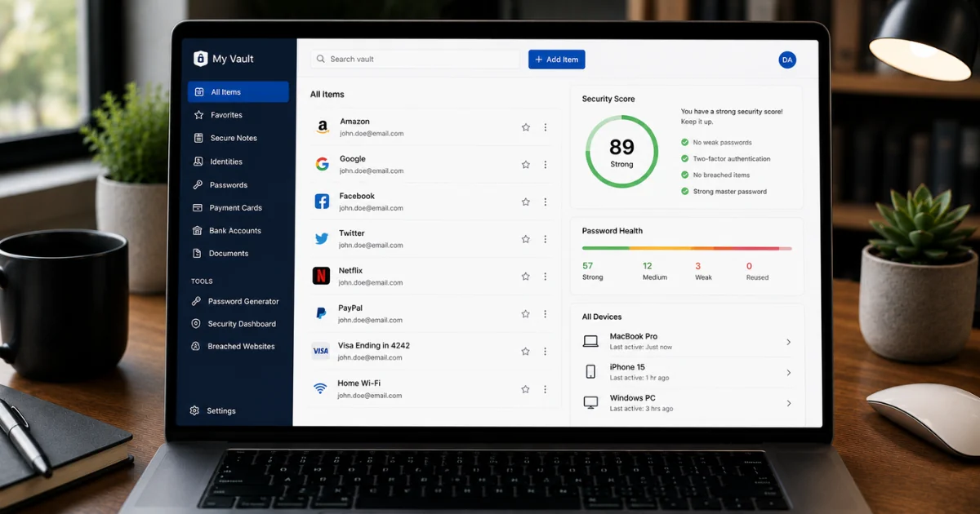The image size is (980, 514).
Task: Open Facebook row three-dot menu
Action: pyautogui.click(x=546, y=202)
